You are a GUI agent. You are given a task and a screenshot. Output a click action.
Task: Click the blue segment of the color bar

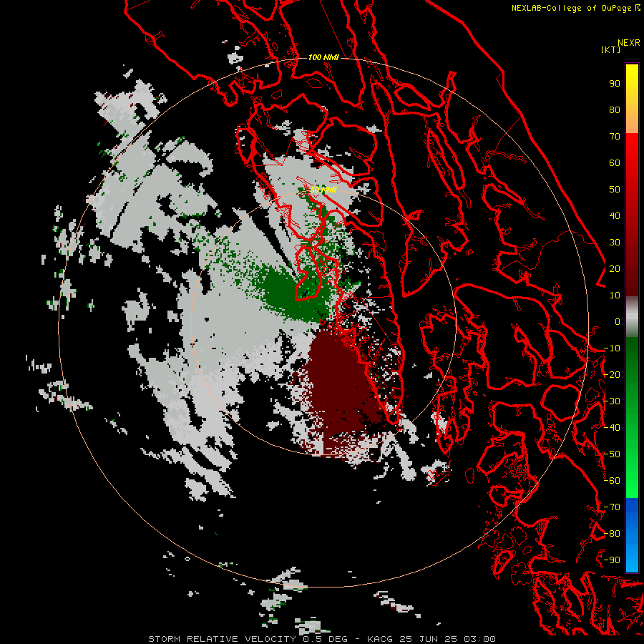point(632,535)
